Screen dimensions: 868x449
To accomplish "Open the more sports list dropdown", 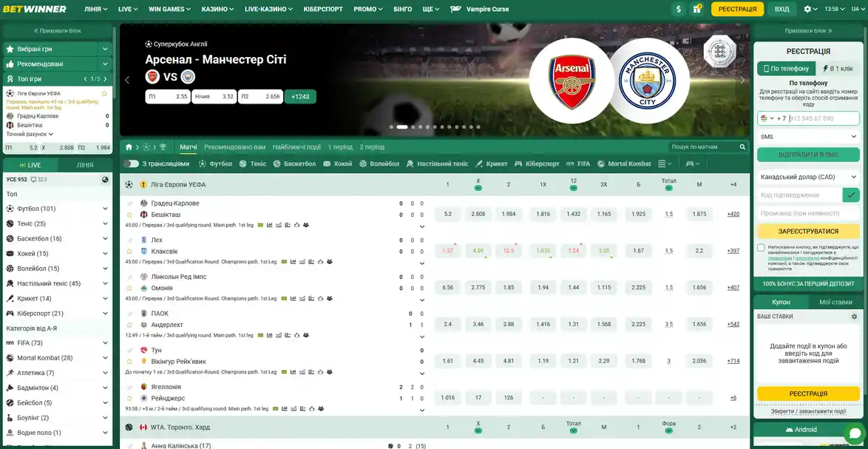I will pyautogui.click(x=665, y=164).
